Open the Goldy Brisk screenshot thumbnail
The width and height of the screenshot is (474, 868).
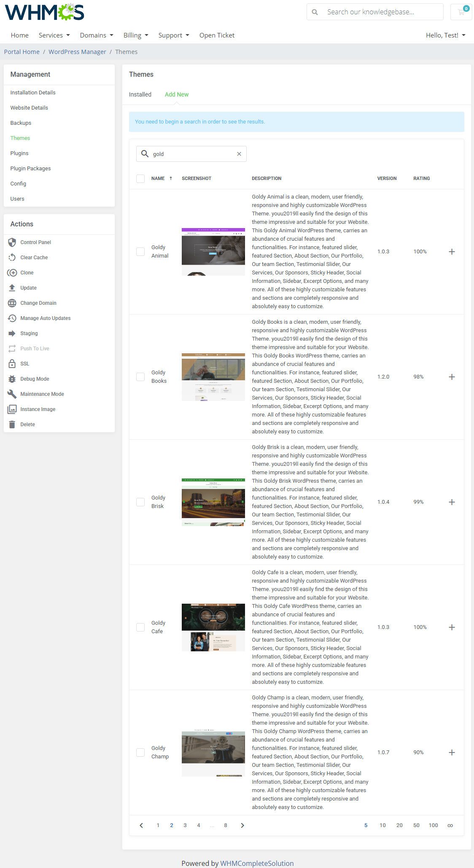[213, 502]
